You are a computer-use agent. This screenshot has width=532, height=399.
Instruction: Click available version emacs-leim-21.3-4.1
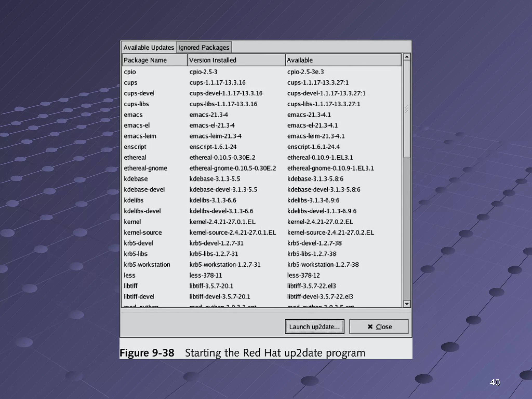(316, 136)
